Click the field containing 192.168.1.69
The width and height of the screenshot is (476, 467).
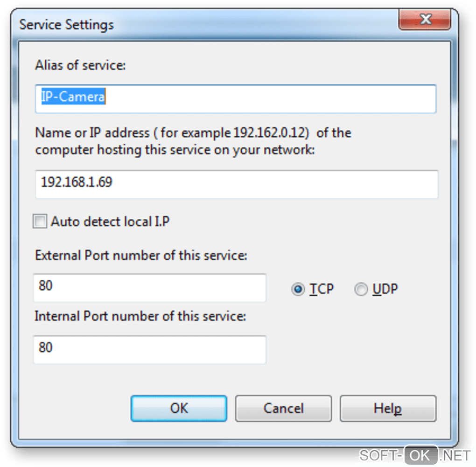(237, 184)
